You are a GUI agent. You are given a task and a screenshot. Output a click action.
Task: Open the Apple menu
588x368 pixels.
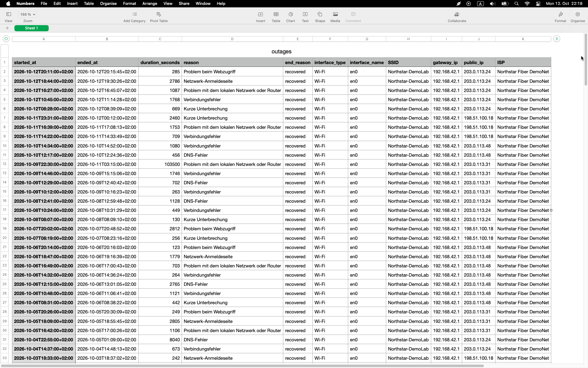[x=8, y=4]
